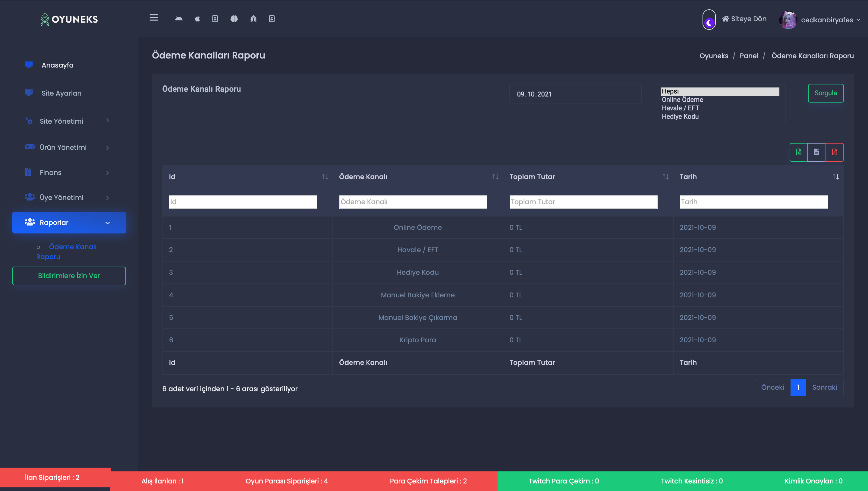Click the Raporlar users icon
This screenshot has height=491, width=868.
coord(30,222)
